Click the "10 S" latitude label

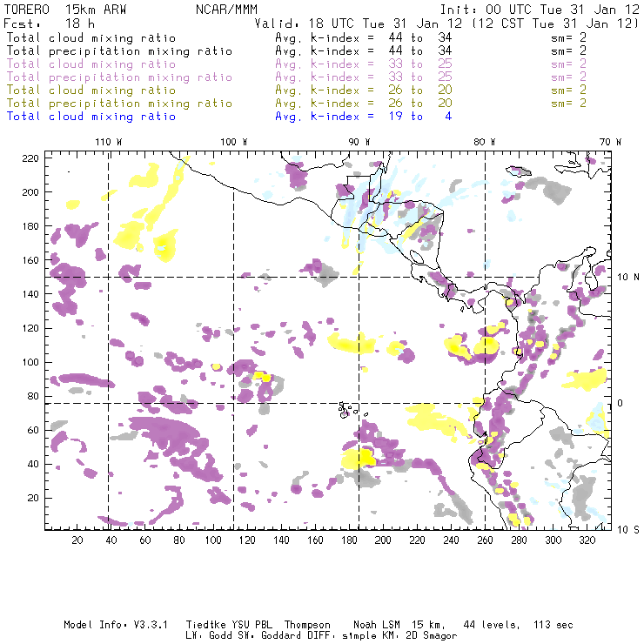(628, 530)
